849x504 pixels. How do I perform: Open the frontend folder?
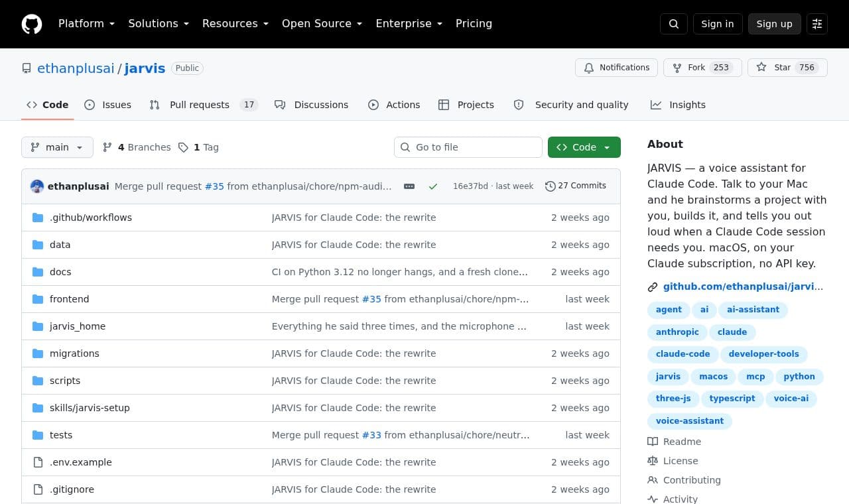[69, 299]
